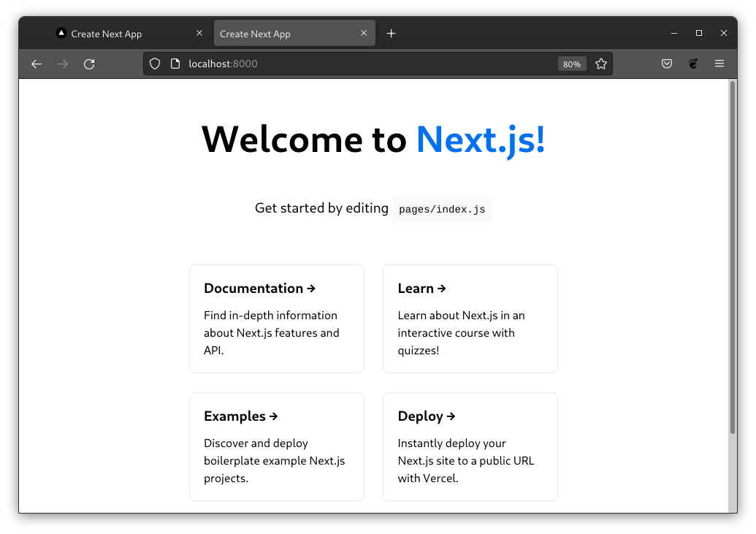
Task: Open the Next.js! heading link
Action: (x=481, y=139)
